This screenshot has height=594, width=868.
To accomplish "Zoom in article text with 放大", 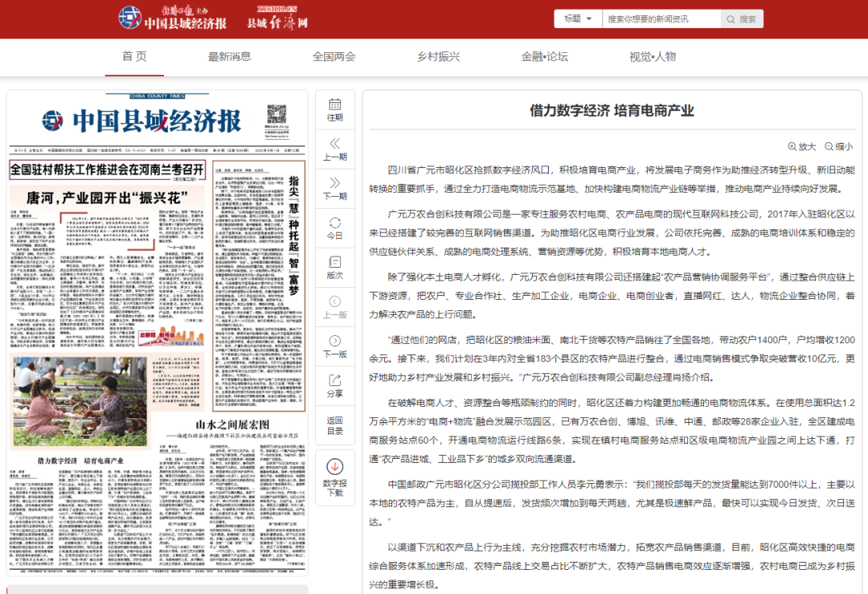I will [801, 147].
